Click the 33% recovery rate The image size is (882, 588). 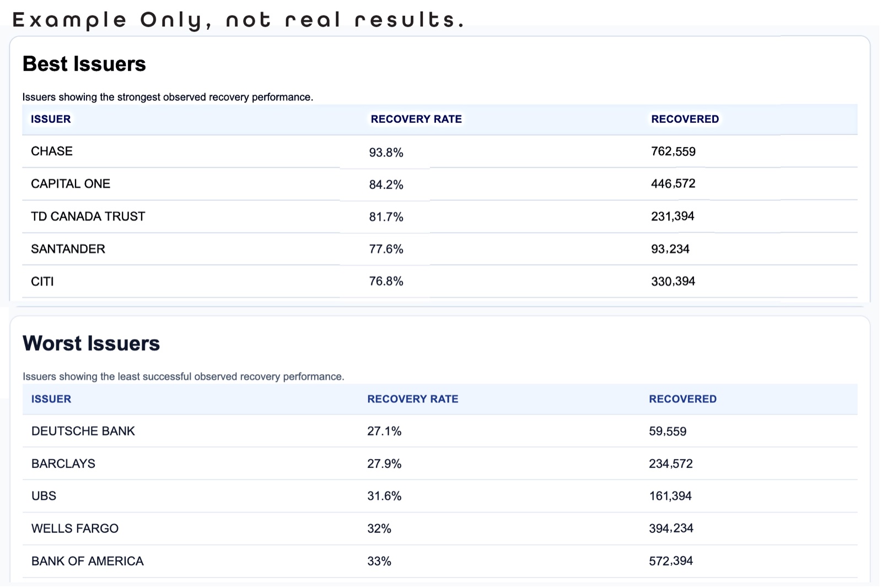(379, 560)
